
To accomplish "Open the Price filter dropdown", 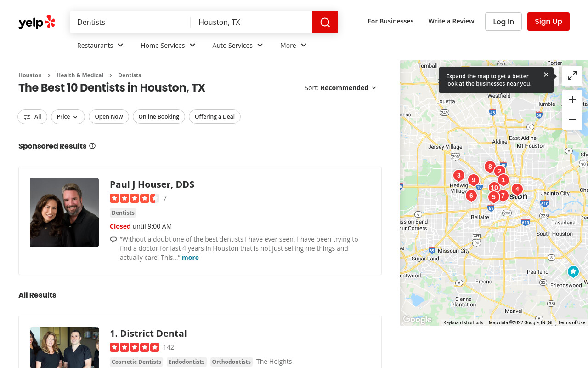I will (x=68, y=117).
